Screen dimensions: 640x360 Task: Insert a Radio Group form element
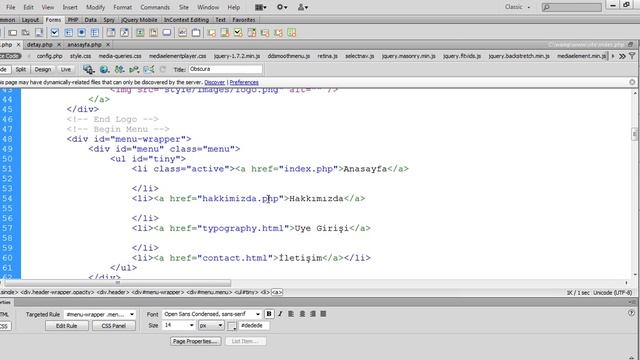(95, 33)
